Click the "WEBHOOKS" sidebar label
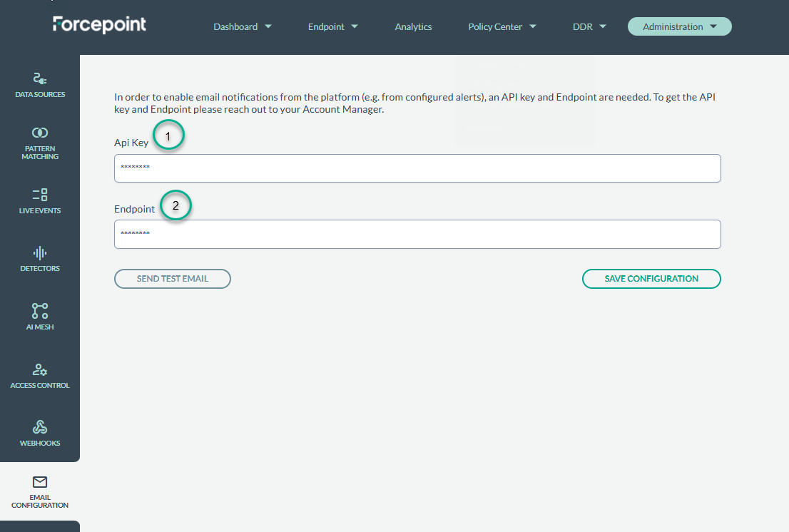The image size is (789, 532). coord(40,443)
